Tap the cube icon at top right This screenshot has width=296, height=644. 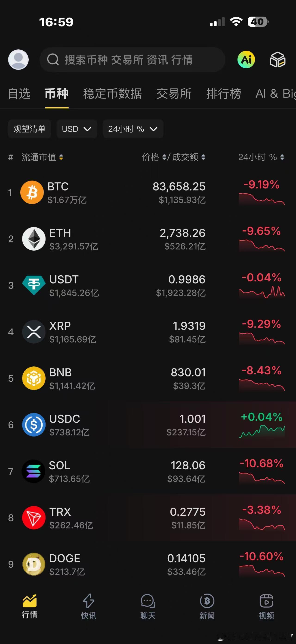click(277, 60)
